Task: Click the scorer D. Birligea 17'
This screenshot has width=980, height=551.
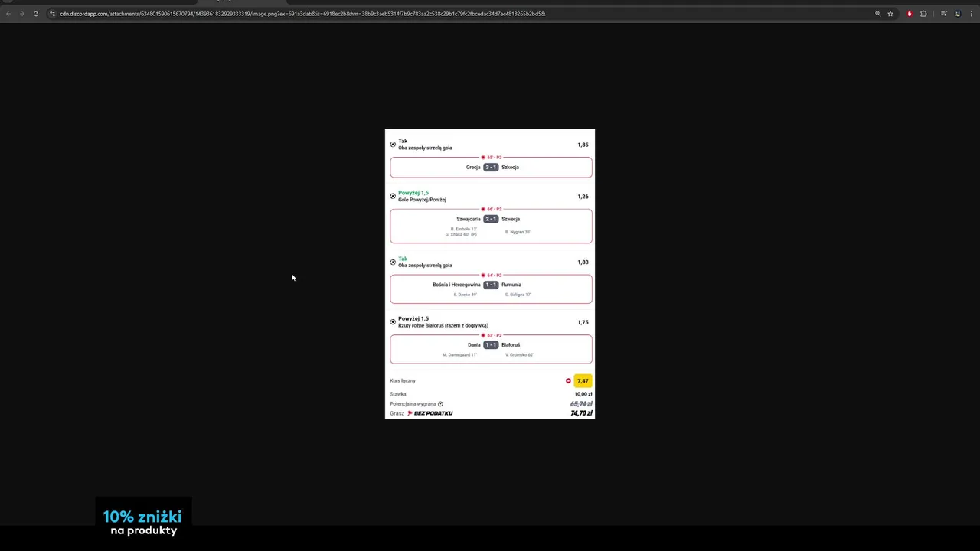Action: [518, 295]
